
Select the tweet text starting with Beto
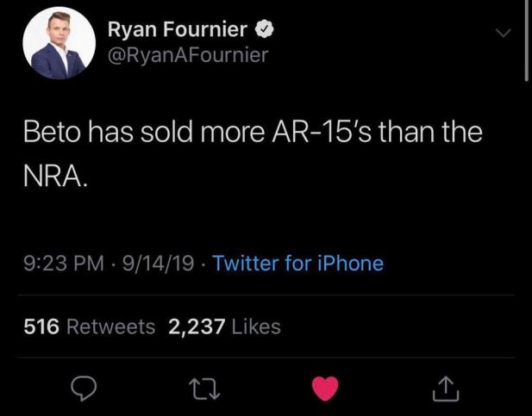coord(253,154)
